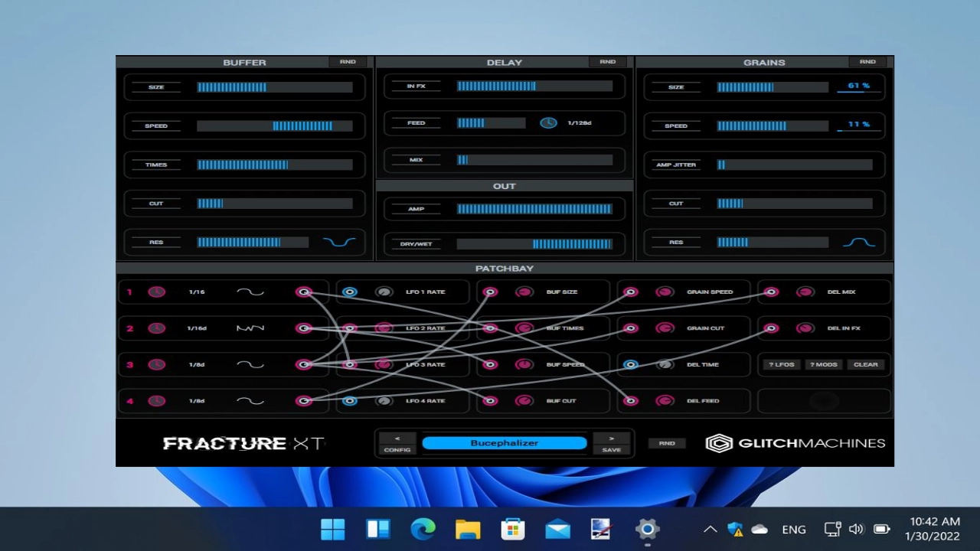
Task: Toggle the LFO 1 tempo sync clock
Action: coord(156,292)
